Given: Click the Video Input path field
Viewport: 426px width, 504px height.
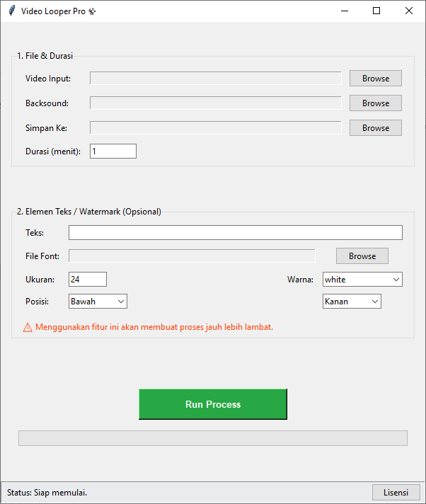Looking at the screenshot, I should click(215, 79).
